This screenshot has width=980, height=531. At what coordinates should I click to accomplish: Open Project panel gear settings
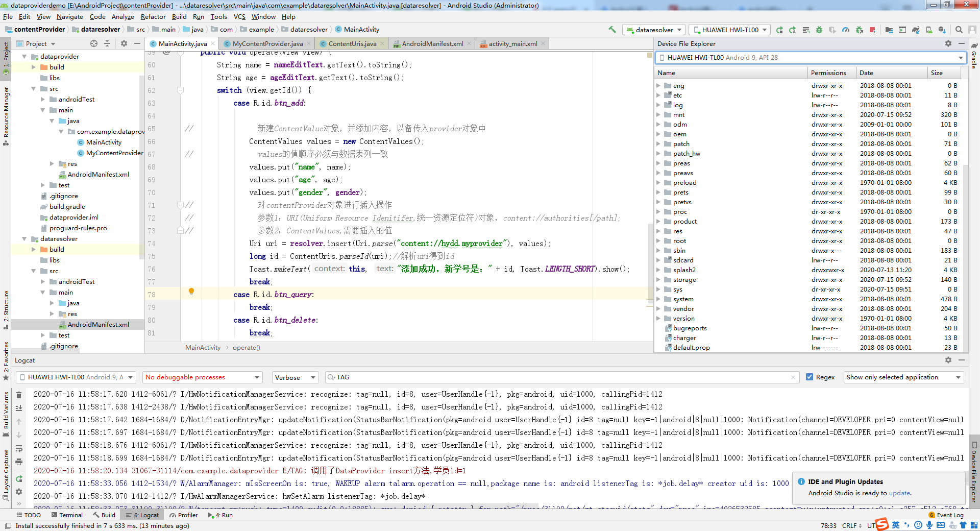[x=124, y=43]
